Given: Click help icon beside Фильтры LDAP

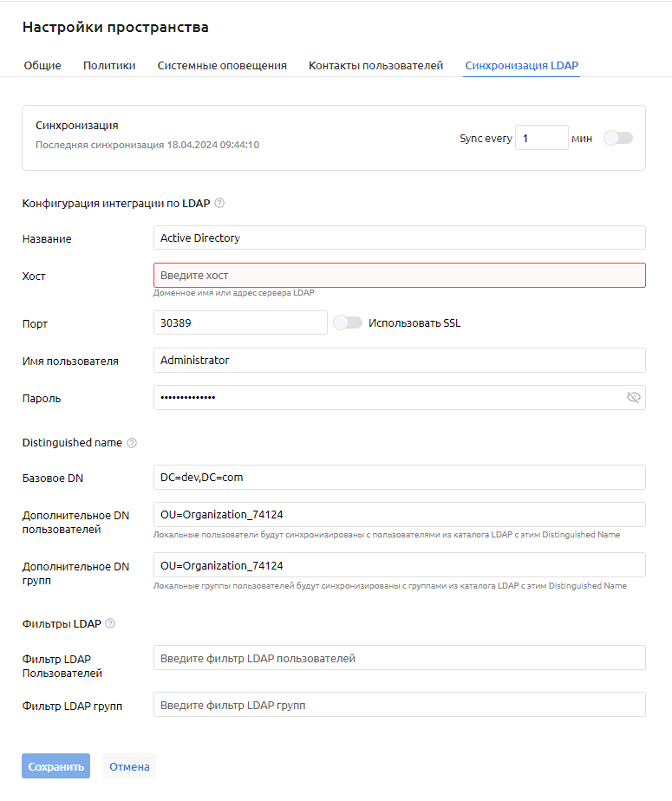Looking at the screenshot, I should pos(110,623).
